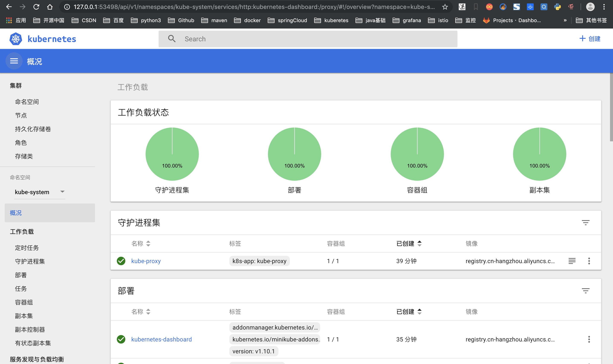Viewport: 613px width, 364px height.
Task: View logs for kube-proxy
Action: pos(572,261)
